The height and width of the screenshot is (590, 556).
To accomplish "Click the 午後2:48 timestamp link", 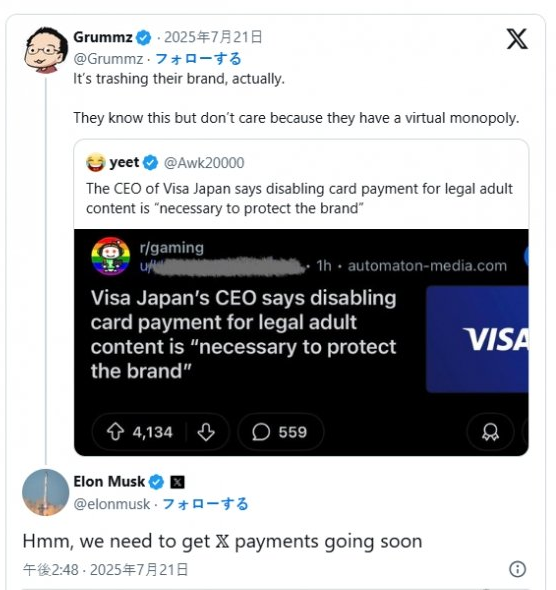I will (50, 570).
